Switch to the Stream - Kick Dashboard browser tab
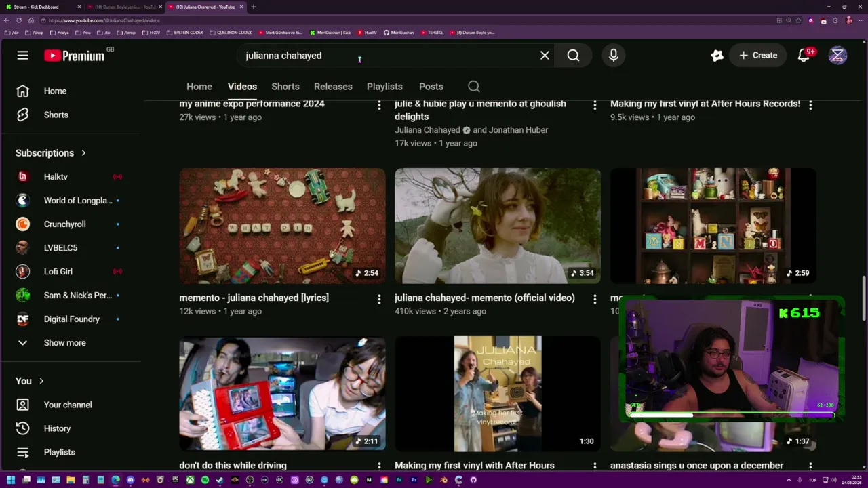Screen dimensions: 868x488 pos(43,7)
